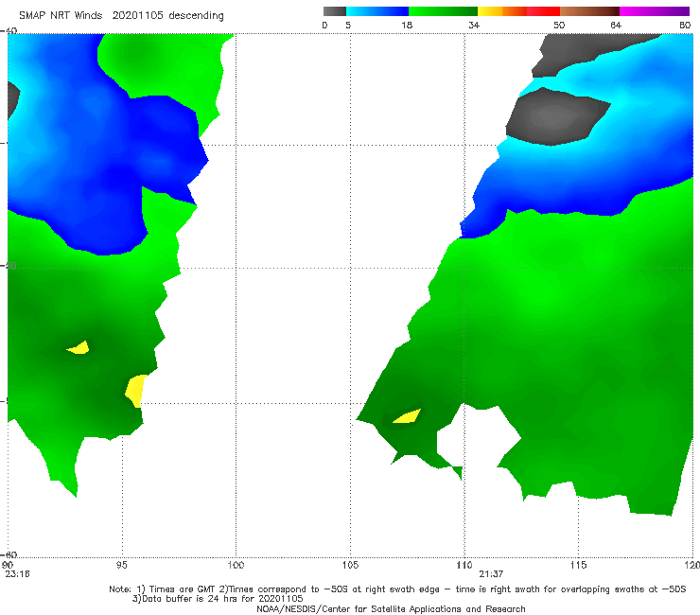
Task: Click the longitude axis label '100'
Action: click(x=236, y=565)
